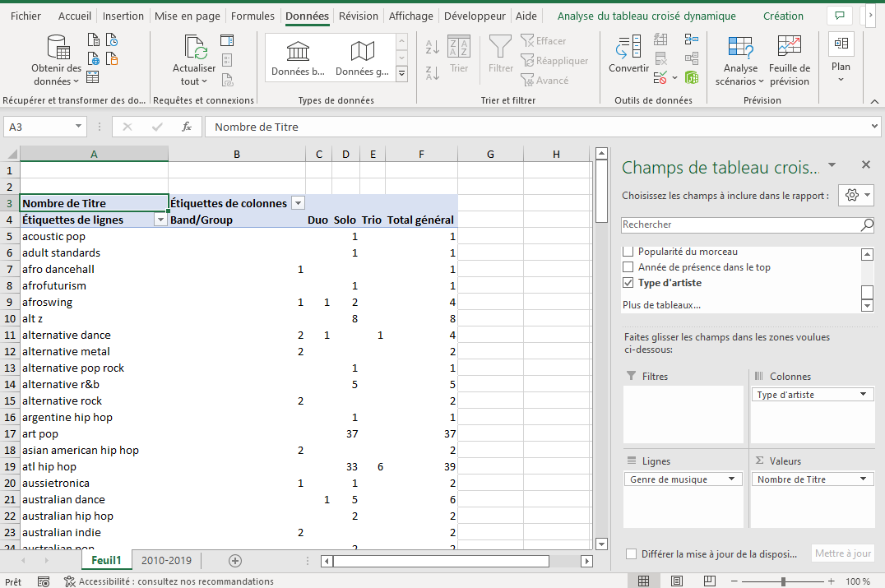Image resolution: width=885 pixels, height=588 pixels.
Task: Click Plus de tableaux link
Action: click(661, 305)
